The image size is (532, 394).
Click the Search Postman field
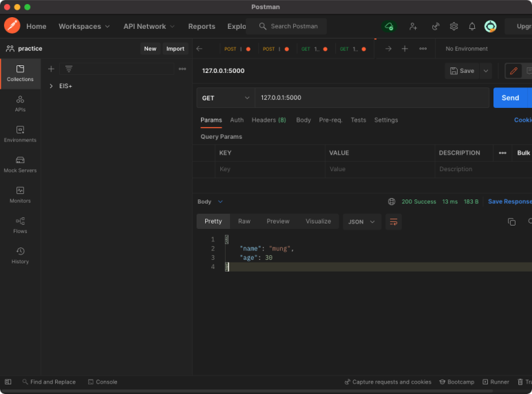click(286, 26)
